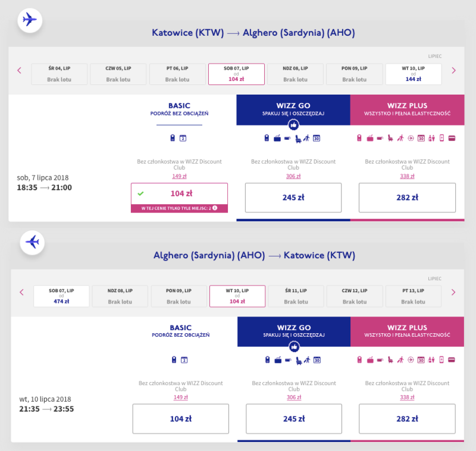Viewport: 476px width, 451px height.
Task: Click return WIZZ PLUS discount price 338 zł
Action: (x=408, y=397)
